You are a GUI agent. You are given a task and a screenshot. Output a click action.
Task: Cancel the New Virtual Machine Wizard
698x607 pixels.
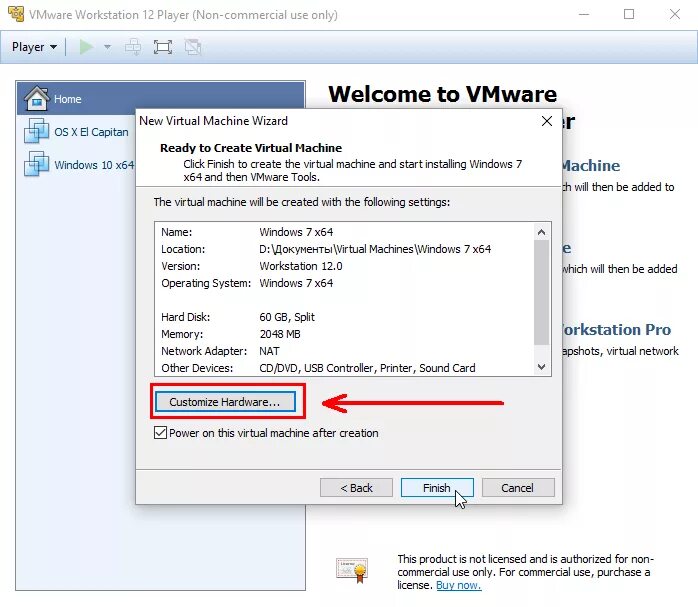click(518, 488)
